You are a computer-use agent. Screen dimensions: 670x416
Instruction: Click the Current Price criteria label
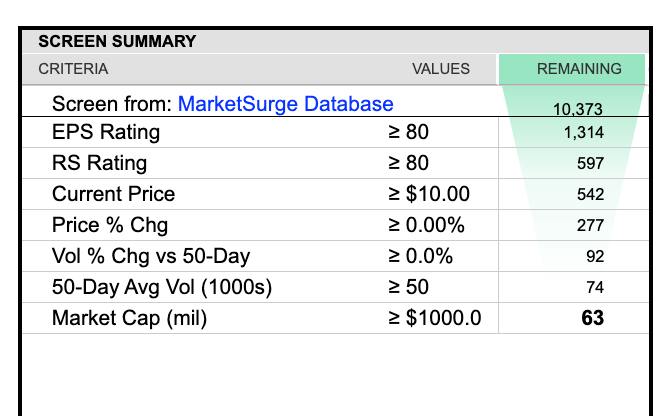point(113,194)
